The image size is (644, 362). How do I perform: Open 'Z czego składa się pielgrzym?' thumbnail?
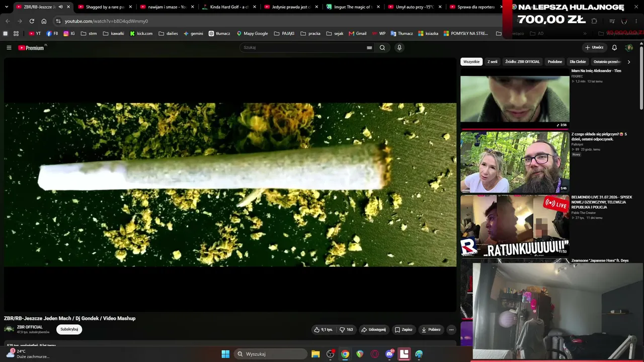(515, 162)
